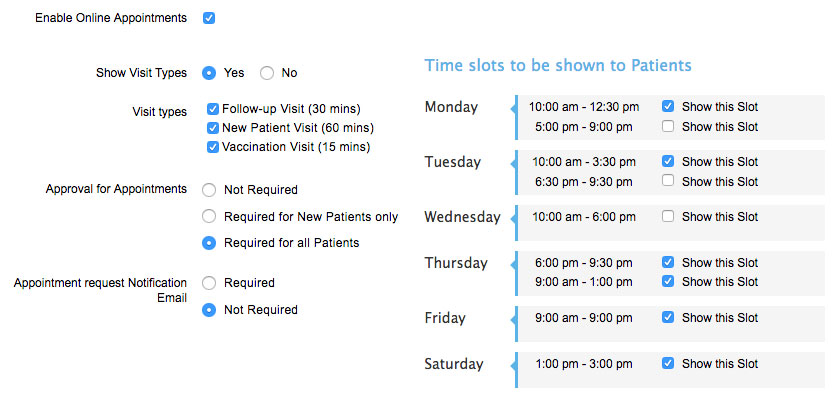Uncheck New Patient Visit (60 mins)
The image size is (840, 402).
coord(213,128)
